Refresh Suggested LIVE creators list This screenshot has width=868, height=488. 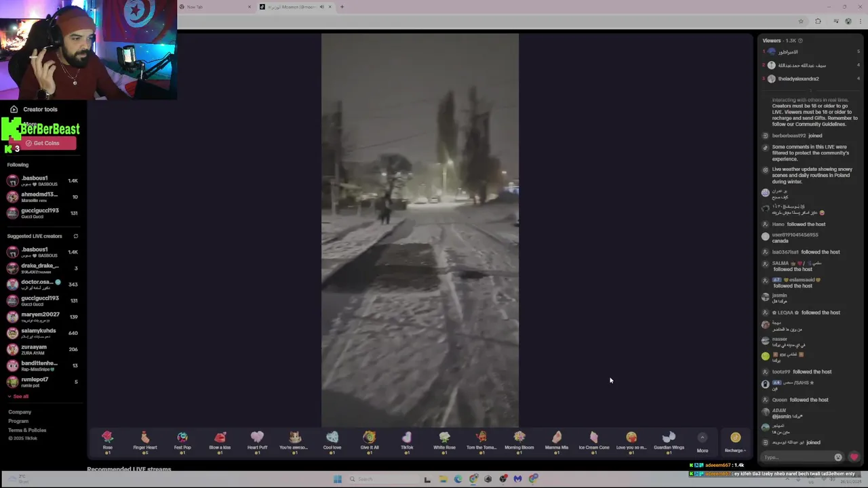[75, 236]
